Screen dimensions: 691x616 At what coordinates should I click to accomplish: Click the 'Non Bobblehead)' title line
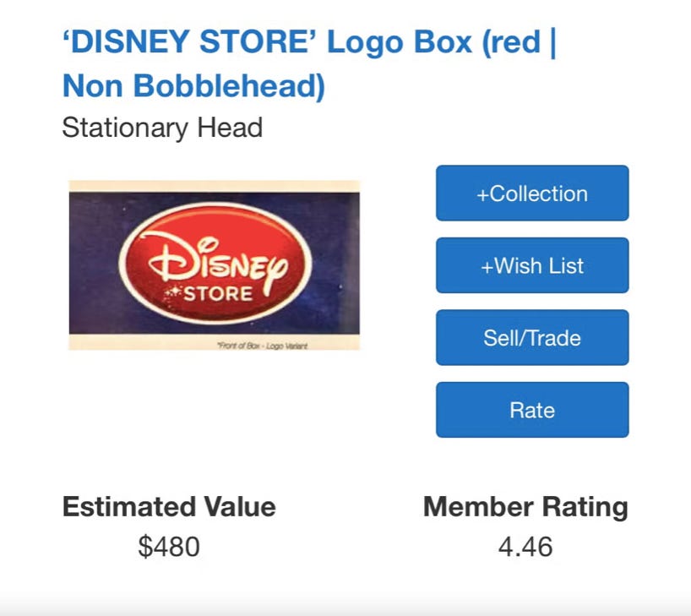[193, 86]
